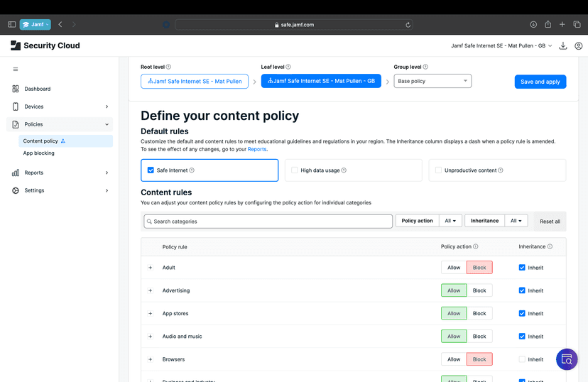Screen dimensions: 588x382
Task: Open the Safari downloads icon
Action: 533,24
